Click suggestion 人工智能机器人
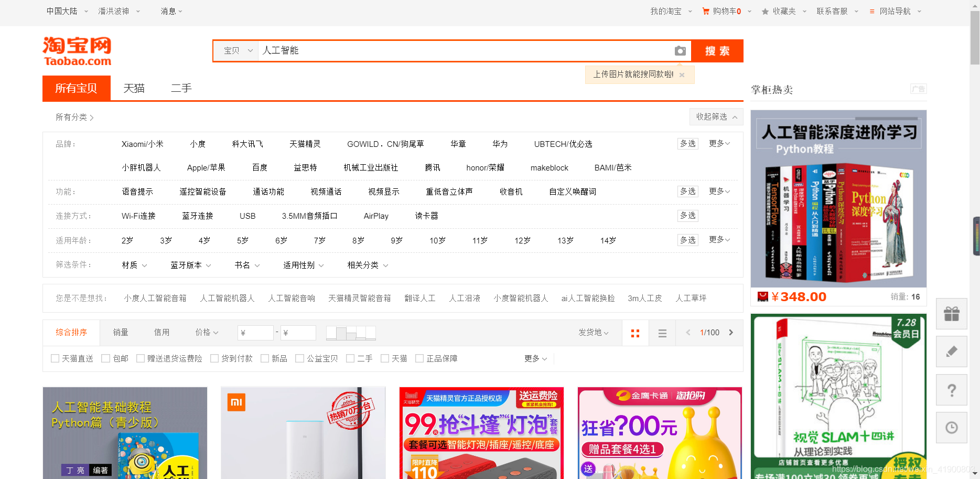Image resolution: width=980 pixels, height=479 pixels. click(x=227, y=298)
